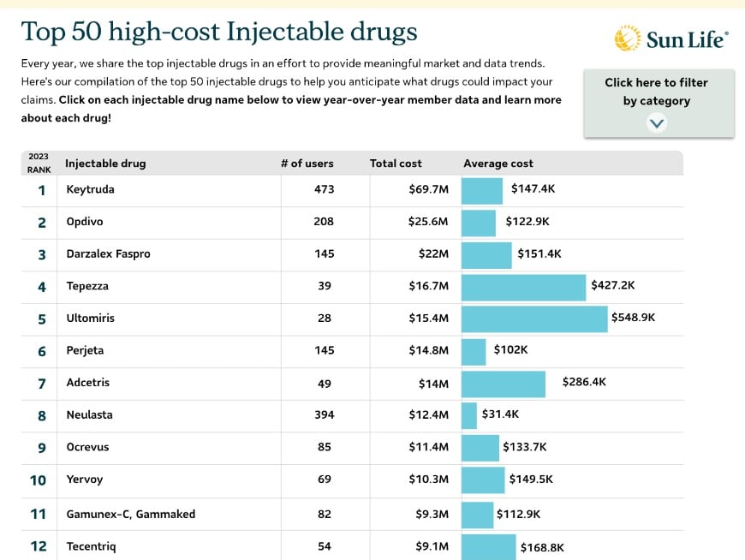
Task: Click the Keytruda average cost bar
Action: click(482, 190)
